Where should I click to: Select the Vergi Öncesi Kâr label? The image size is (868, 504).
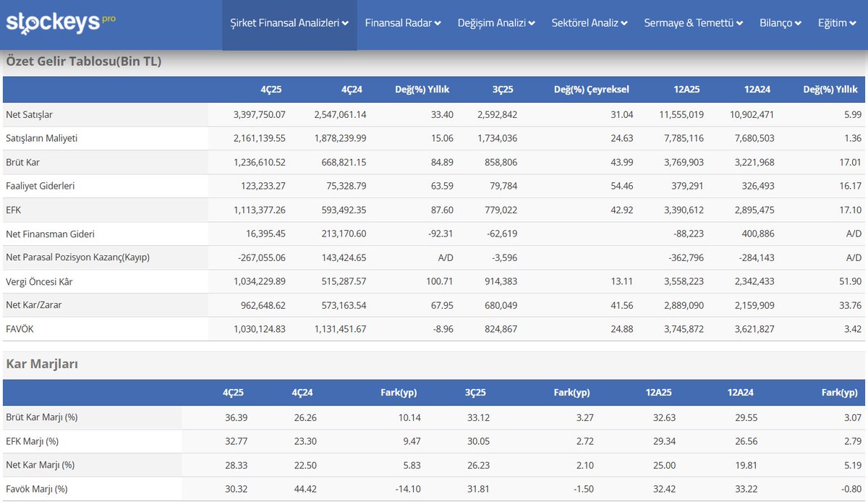39,281
